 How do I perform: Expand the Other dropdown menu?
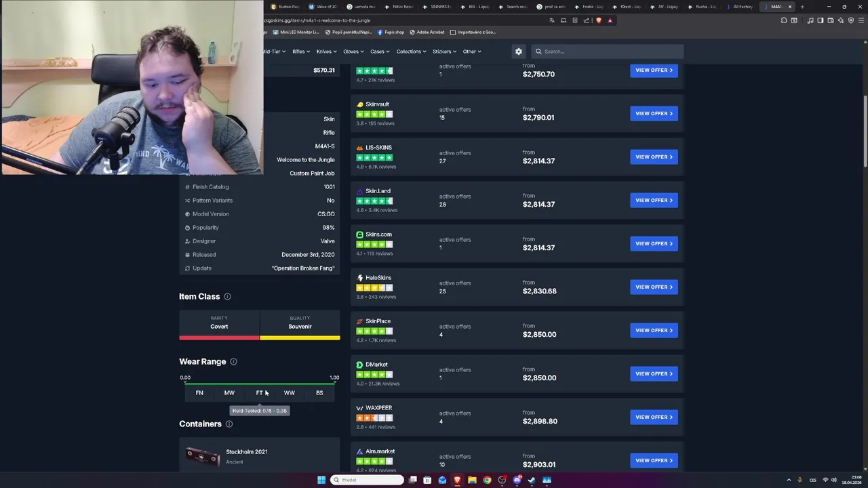[472, 52]
